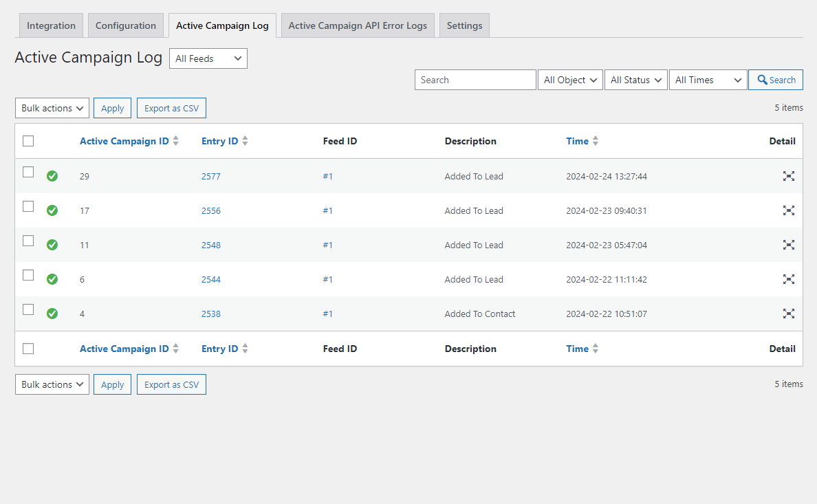Click sort arrows beside top Time header
The image size is (817, 504).
coord(596,141)
